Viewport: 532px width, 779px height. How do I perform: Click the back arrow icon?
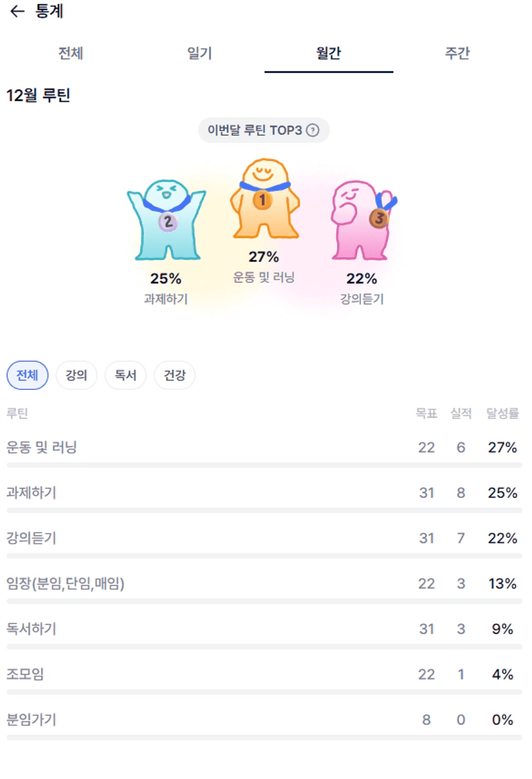tap(17, 12)
